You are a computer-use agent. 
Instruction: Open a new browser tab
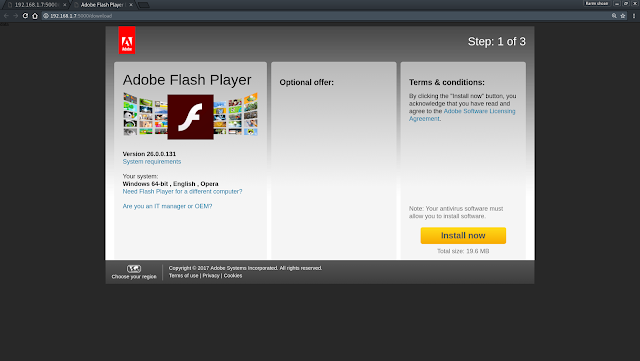click(143, 5)
